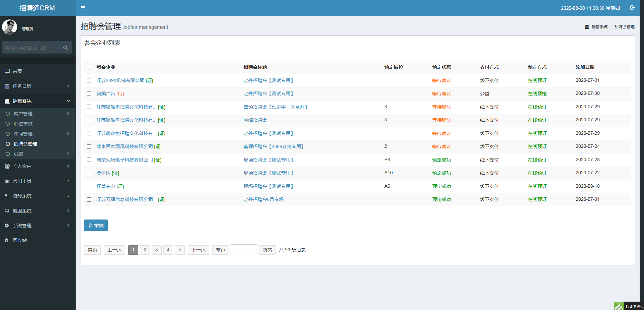Click the 审核 button with star icon
644x310 pixels.
[96, 225]
